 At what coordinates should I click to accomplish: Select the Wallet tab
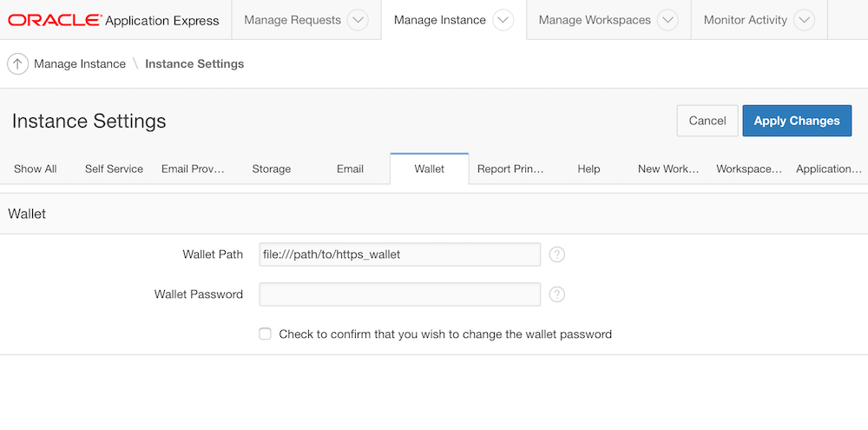click(x=430, y=169)
